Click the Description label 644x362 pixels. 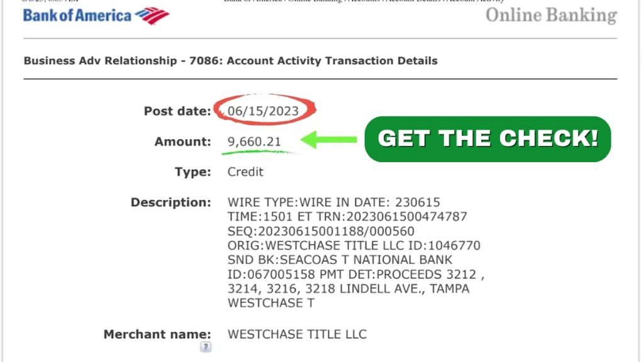click(171, 202)
